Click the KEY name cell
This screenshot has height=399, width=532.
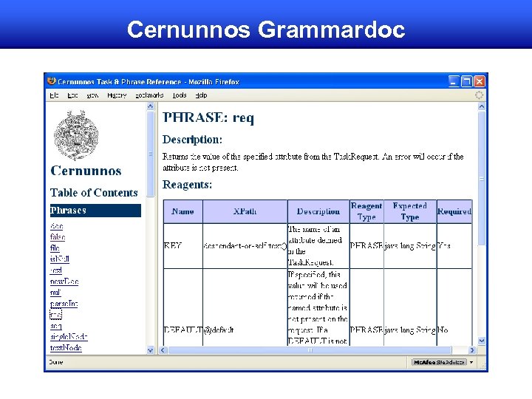(x=183, y=245)
